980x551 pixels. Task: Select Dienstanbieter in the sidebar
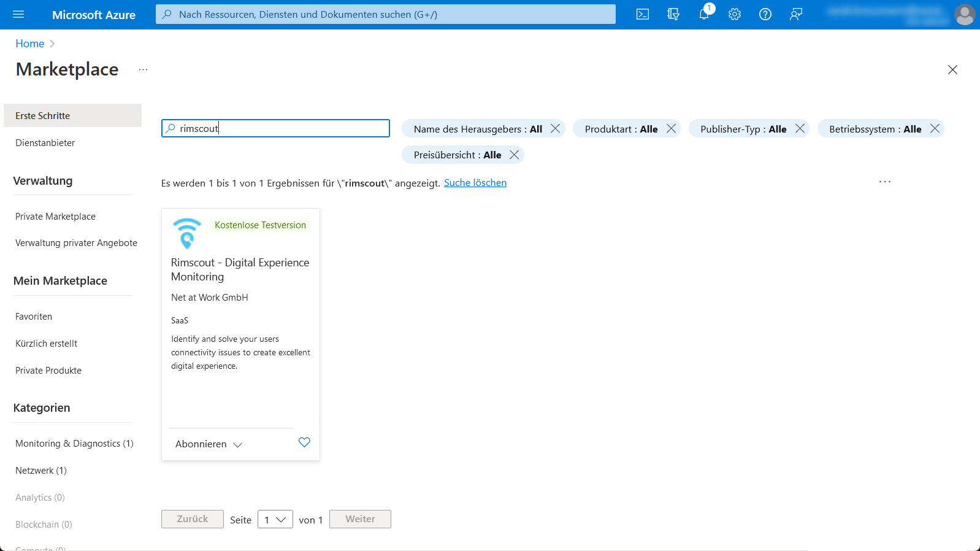tap(45, 143)
